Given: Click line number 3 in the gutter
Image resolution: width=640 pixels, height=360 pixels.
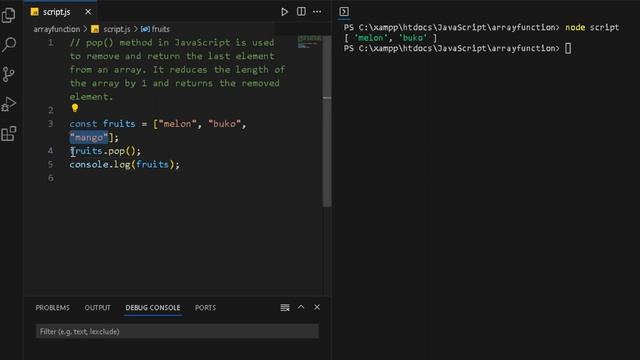Looking at the screenshot, I should click(x=51, y=124).
